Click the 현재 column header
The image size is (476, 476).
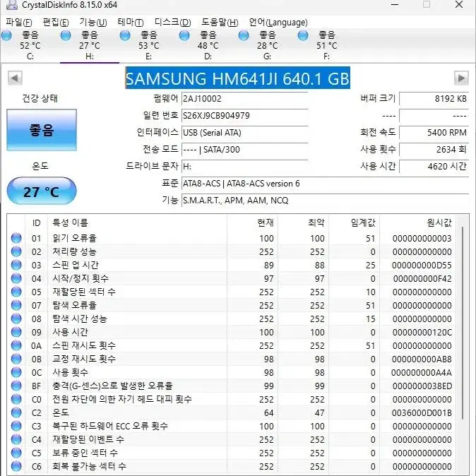click(252, 222)
